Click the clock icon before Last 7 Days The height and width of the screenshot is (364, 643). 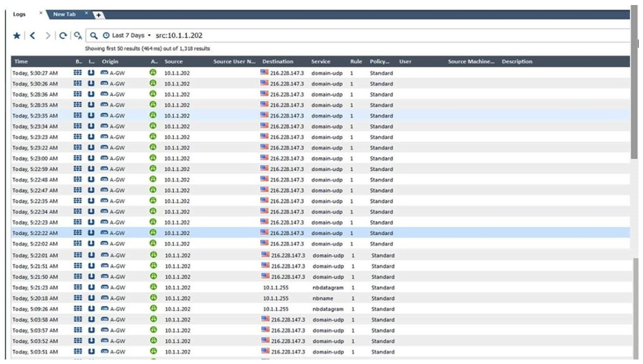106,36
